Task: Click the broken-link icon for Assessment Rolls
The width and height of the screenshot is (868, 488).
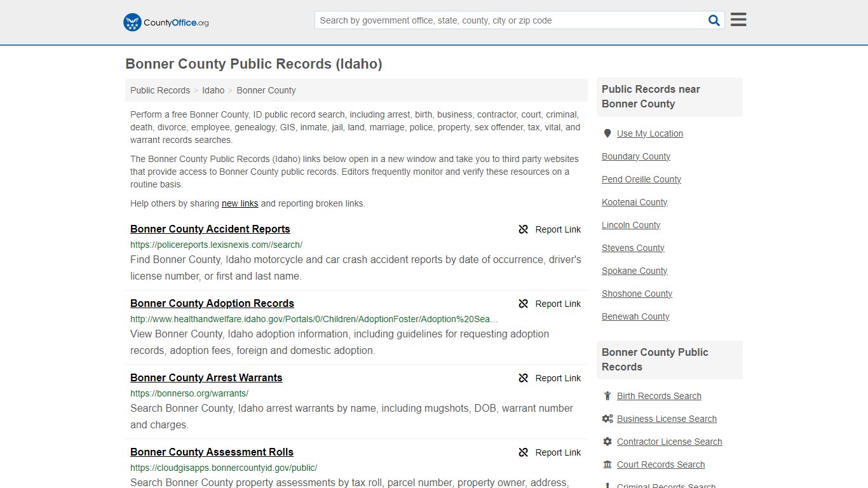Action: tap(524, 452)
